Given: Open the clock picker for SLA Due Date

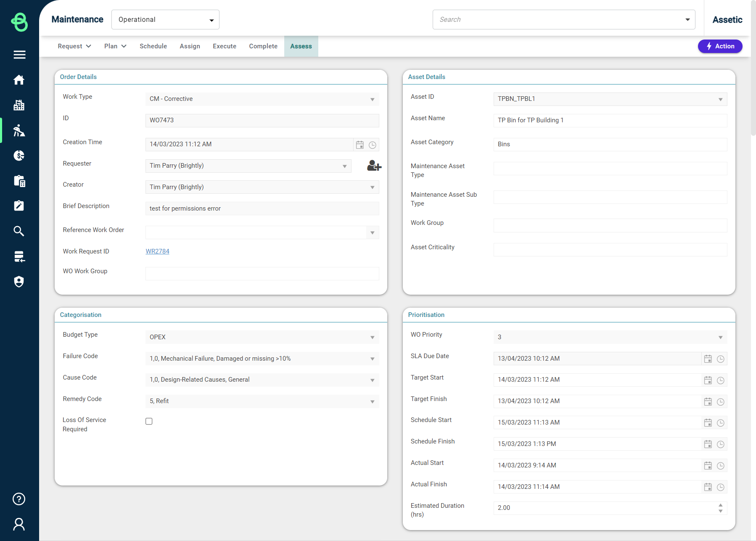Looking at the screenshot, I should [x=720, y=359].
